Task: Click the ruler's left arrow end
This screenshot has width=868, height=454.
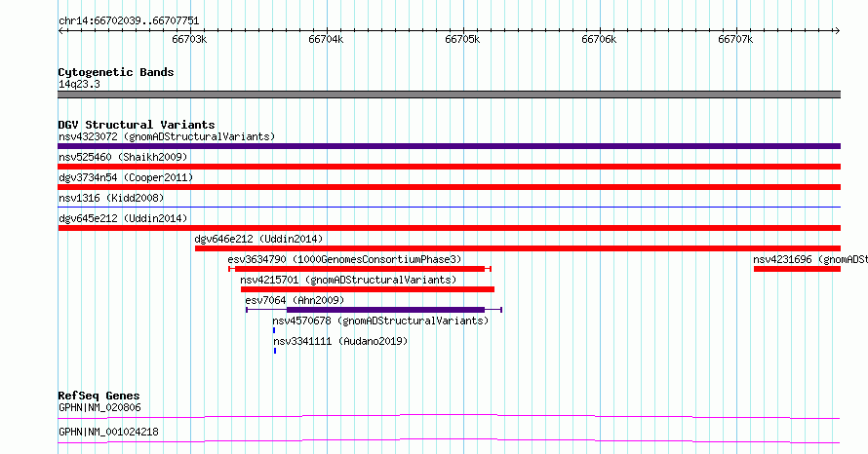Action: (60, 31)
